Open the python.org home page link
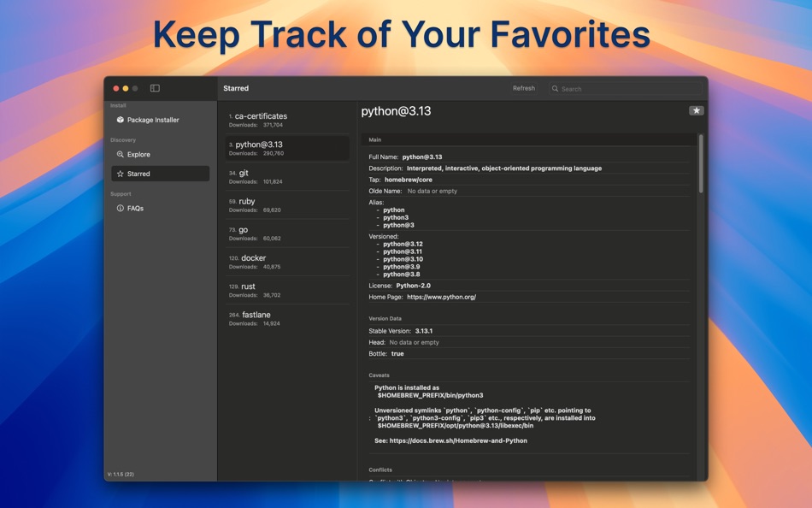 coord(441,297)
